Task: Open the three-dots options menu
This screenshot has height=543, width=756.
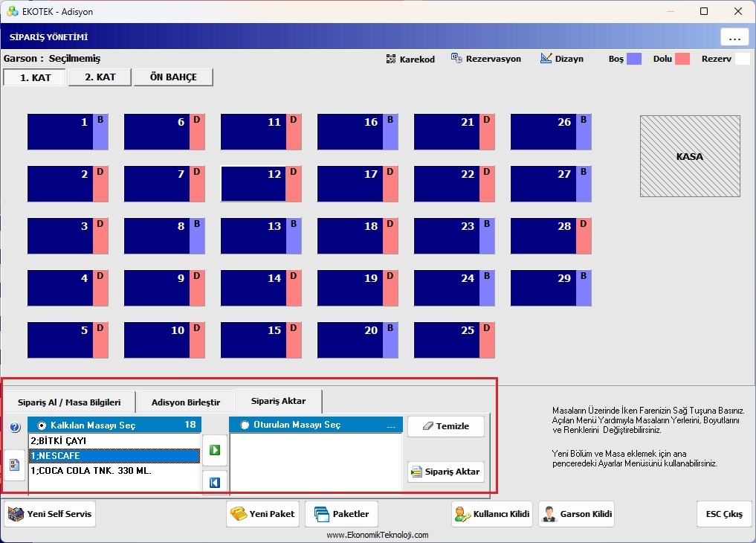Action: click(x=734, y=37)
